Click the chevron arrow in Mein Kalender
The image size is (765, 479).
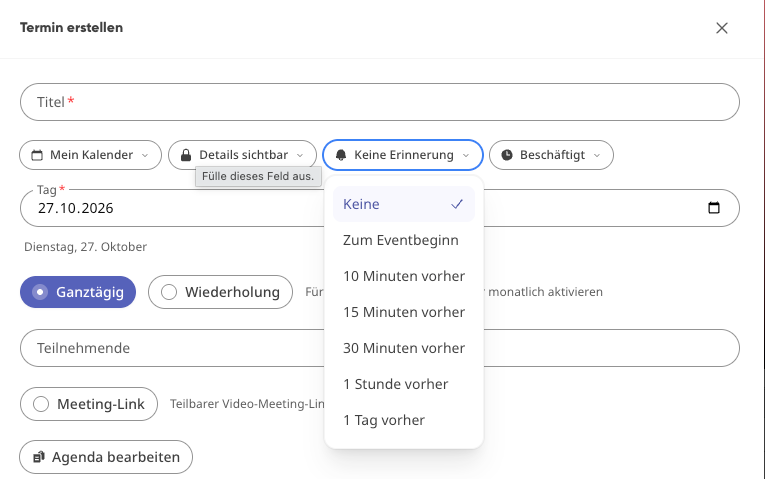tap(145, 156)
